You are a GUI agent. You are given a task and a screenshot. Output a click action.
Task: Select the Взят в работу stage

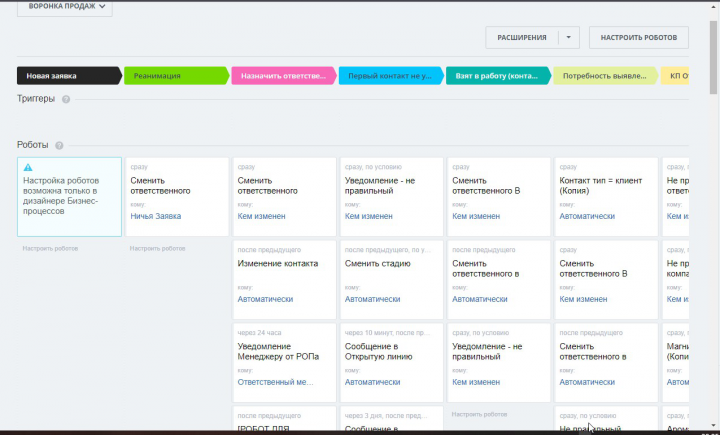coord(498,76)
